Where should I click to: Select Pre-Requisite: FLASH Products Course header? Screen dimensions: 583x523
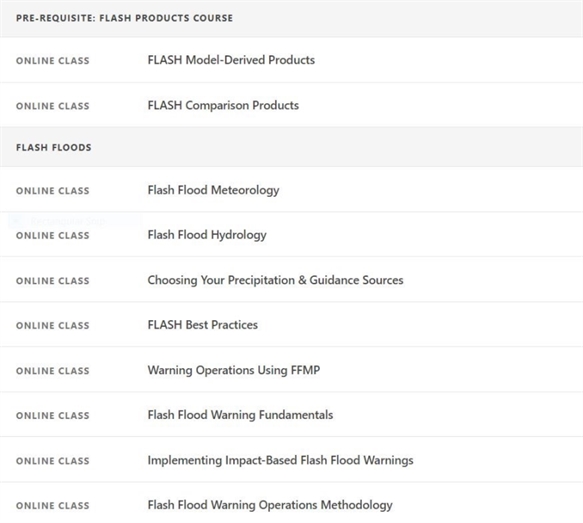click(125, 18)
